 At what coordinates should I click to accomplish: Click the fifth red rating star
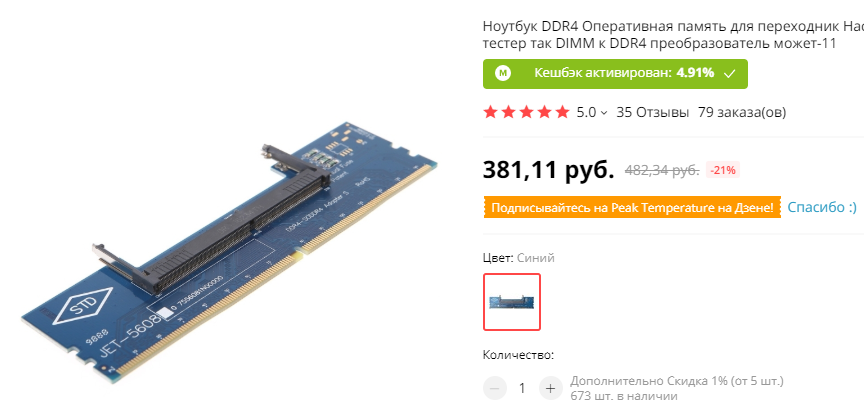point(562,112)
